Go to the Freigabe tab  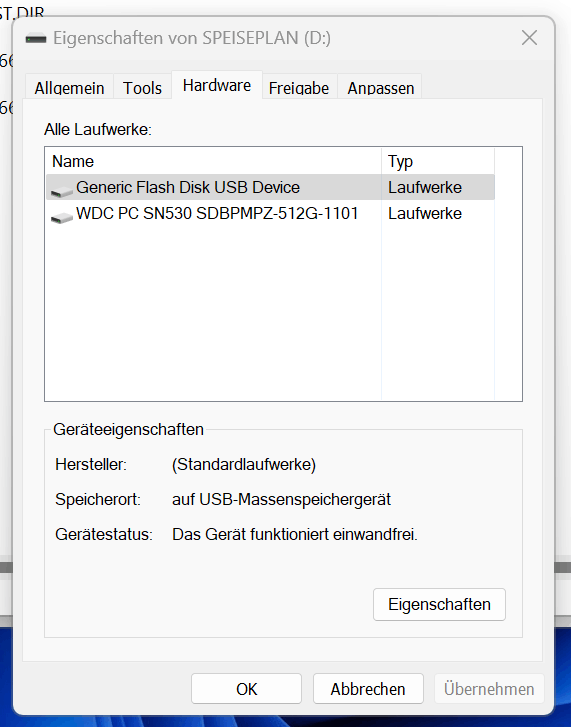click(x=299, y=87)
